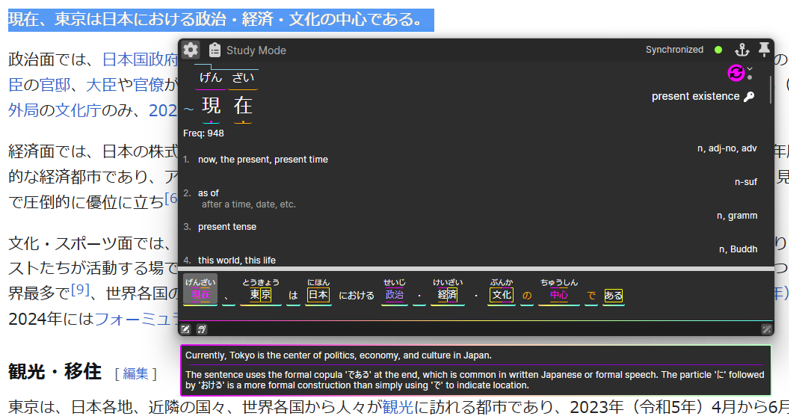Click the large kanji 在 in headword
The width and height of the screenshot is (789, 416).
point(243,106)
